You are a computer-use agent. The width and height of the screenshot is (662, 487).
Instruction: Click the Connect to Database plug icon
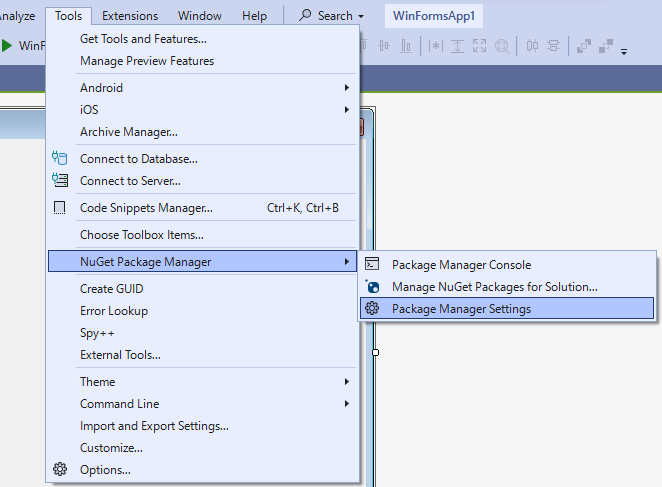pyautogui.click(x=60, y=158)
